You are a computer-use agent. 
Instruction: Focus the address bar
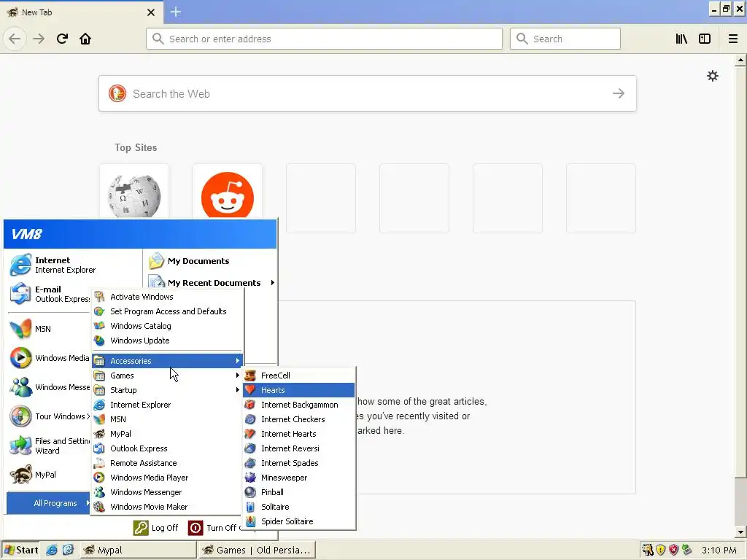pyautogui.click(x=324, y=39)
